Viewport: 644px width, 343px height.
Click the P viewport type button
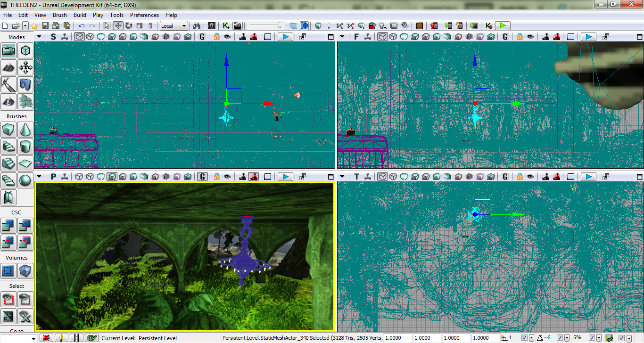(x=53, y=177)
